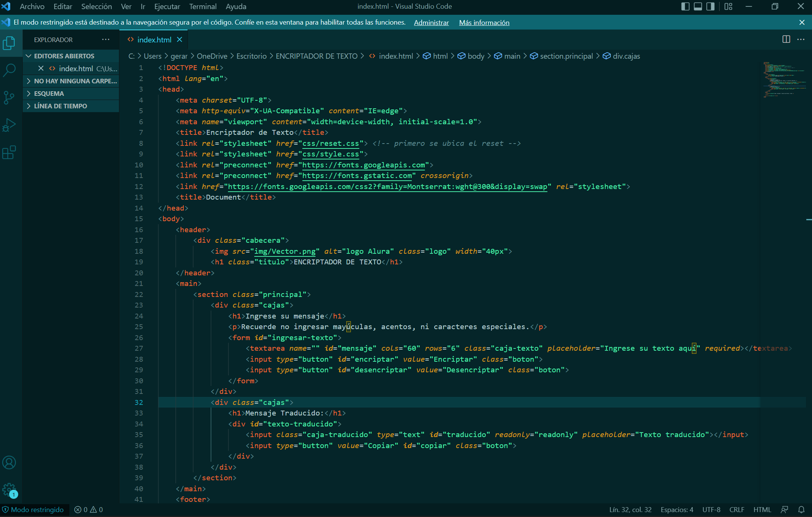This screenshot has height=517, width=812.
Task: Change language mode via HTML status item
Action: click(762, 510)
